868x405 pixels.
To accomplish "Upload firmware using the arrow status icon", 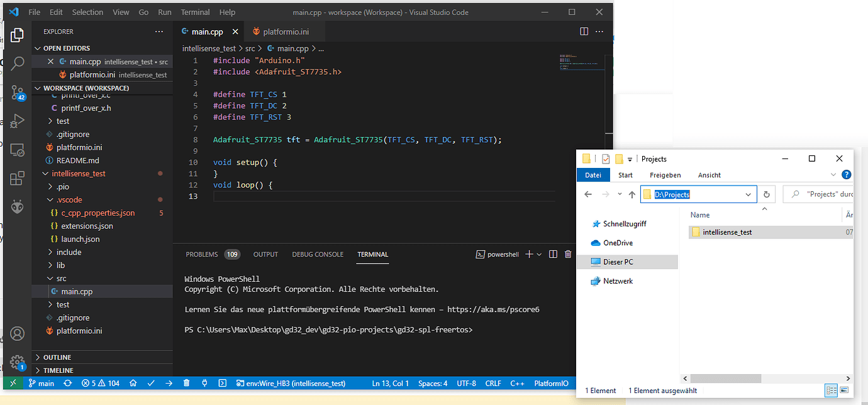I will [168, 383].
